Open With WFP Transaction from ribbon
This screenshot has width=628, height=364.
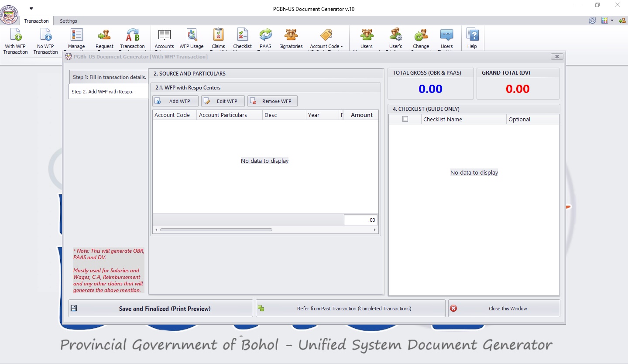(15, 41)
